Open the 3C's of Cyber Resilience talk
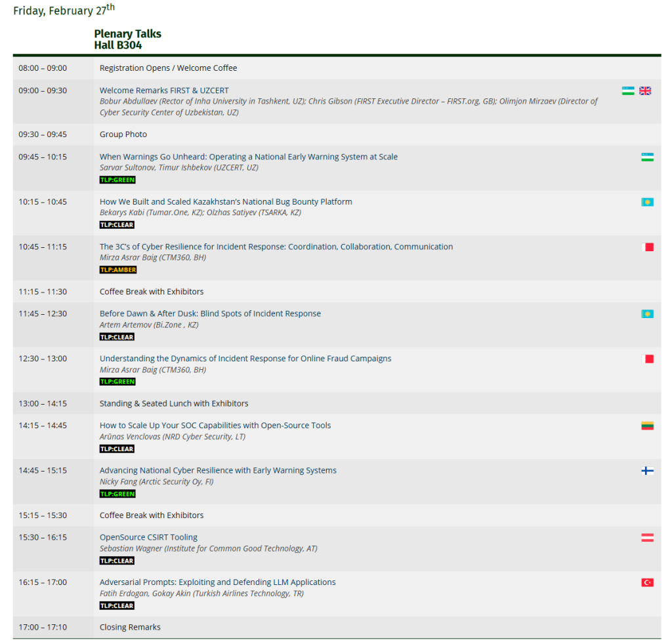The width and height of the screenshot is (672, 644). tap(276, 247)
